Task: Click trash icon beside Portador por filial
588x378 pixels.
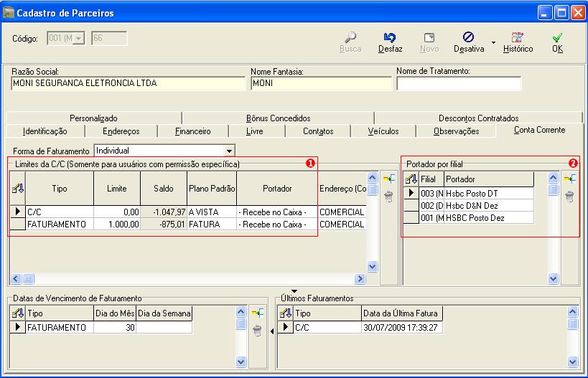Action: point(569,194)
